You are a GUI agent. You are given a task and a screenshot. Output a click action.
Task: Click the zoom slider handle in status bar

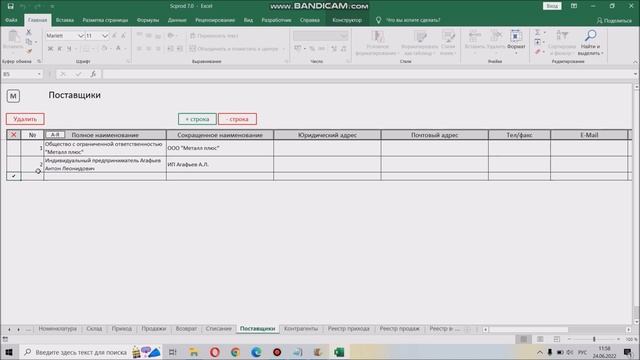(x=594, y=339)
